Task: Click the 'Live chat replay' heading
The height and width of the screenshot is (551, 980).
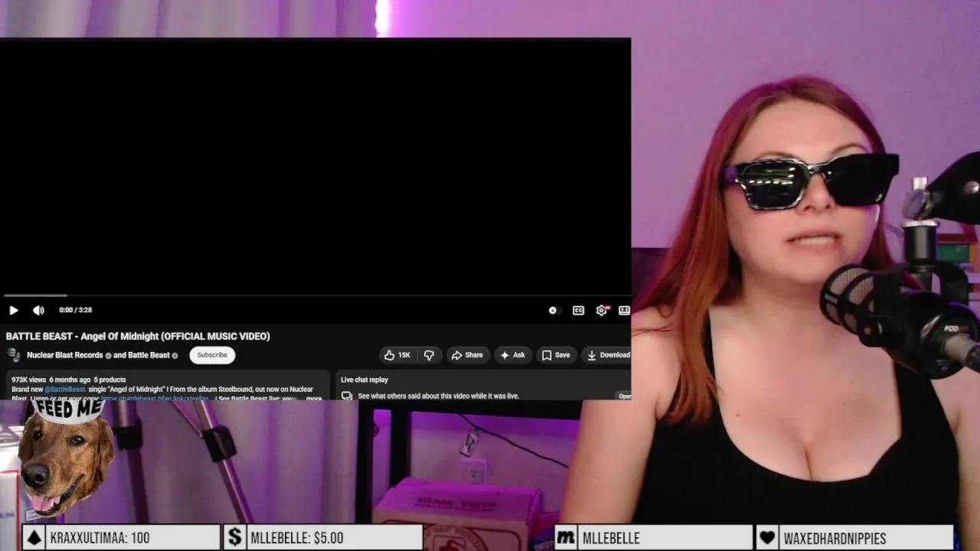Action: [x=364, y=380]
